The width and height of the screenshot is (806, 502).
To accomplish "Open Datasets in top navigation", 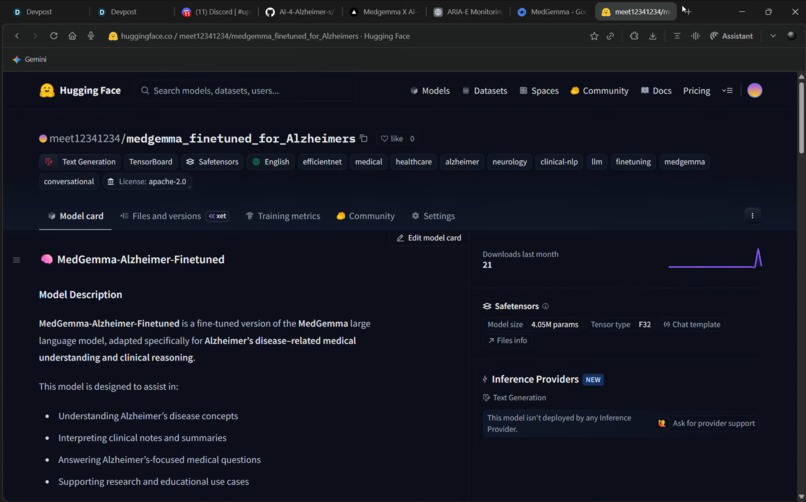I will click(485, 90).
